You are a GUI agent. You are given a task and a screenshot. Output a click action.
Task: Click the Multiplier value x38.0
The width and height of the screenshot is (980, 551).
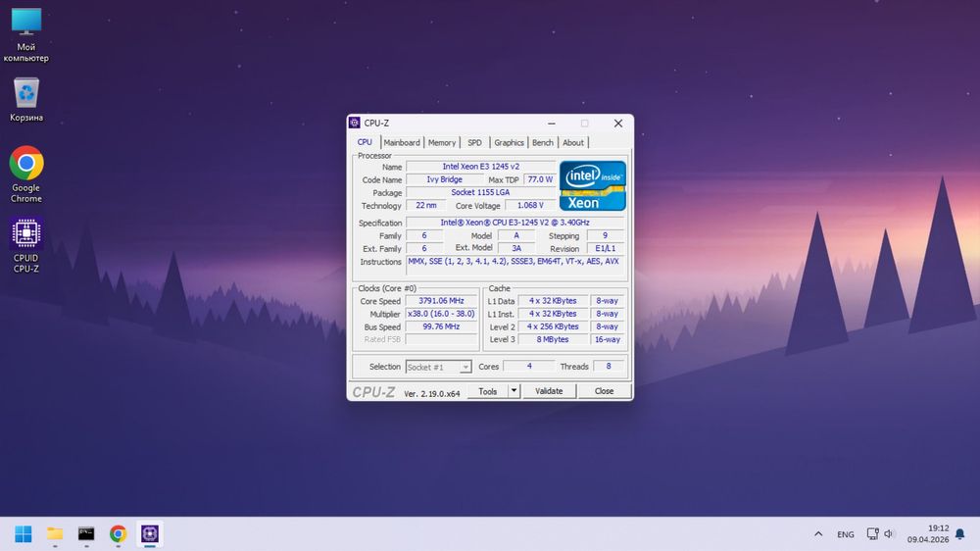pos(441,314)
